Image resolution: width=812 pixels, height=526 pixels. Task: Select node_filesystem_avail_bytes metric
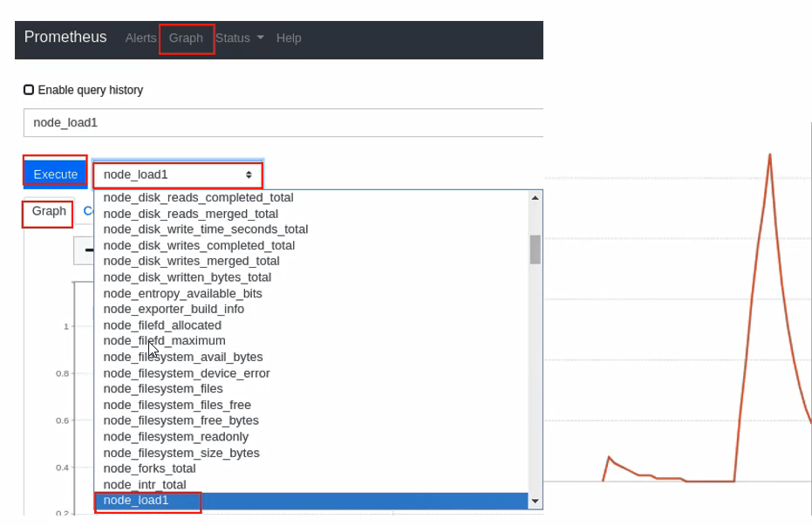tap(310, 358)
